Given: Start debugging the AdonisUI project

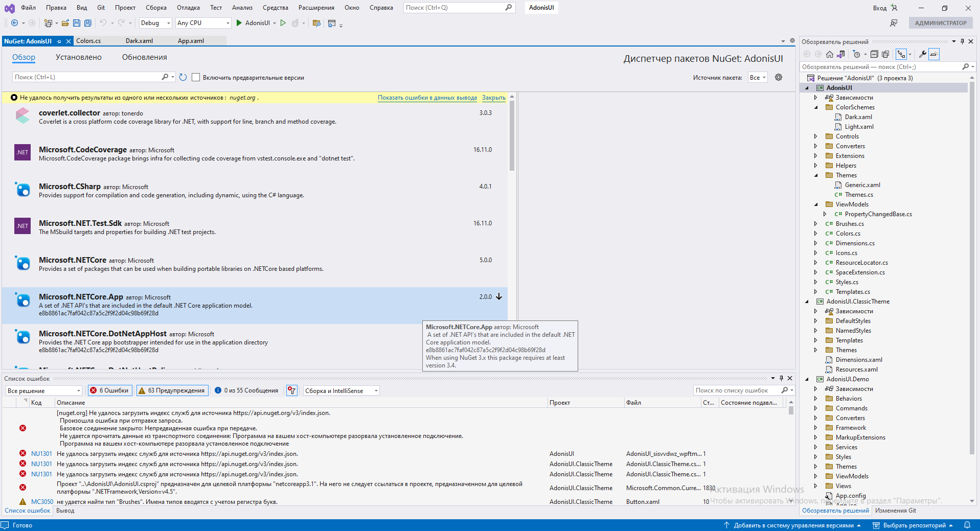Looking at the screenshot, I should [239, 23].
